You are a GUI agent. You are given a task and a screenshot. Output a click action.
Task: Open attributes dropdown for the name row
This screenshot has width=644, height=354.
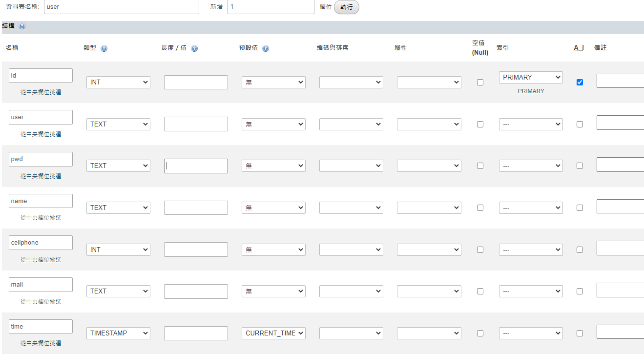point(429,208)
